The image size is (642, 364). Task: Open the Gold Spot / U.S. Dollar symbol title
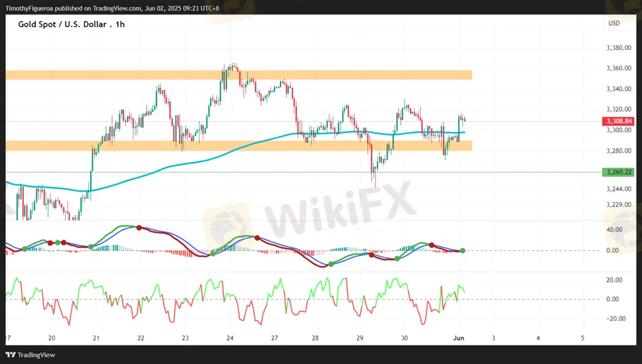tap(71, 24)
